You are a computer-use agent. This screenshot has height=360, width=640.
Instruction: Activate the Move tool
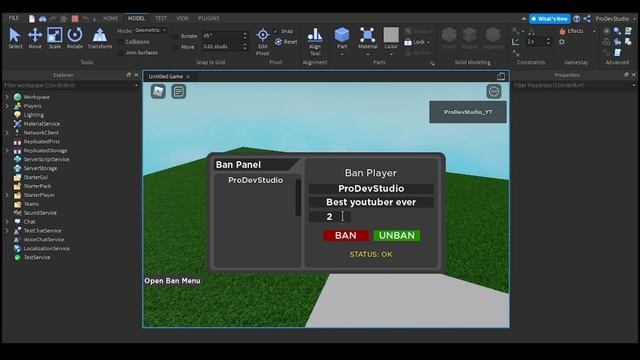tap(35, 38)
